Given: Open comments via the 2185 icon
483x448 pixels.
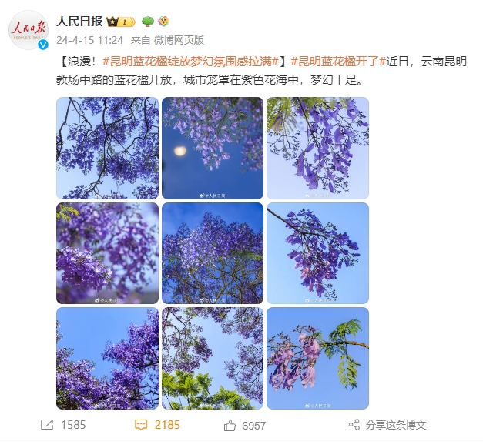Looking at the screenshot, I should click(141, 425).
